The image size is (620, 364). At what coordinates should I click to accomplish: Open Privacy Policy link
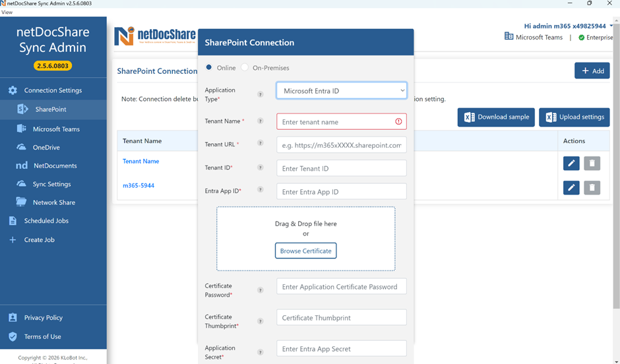pyautogui.click(x=43, y=318)
